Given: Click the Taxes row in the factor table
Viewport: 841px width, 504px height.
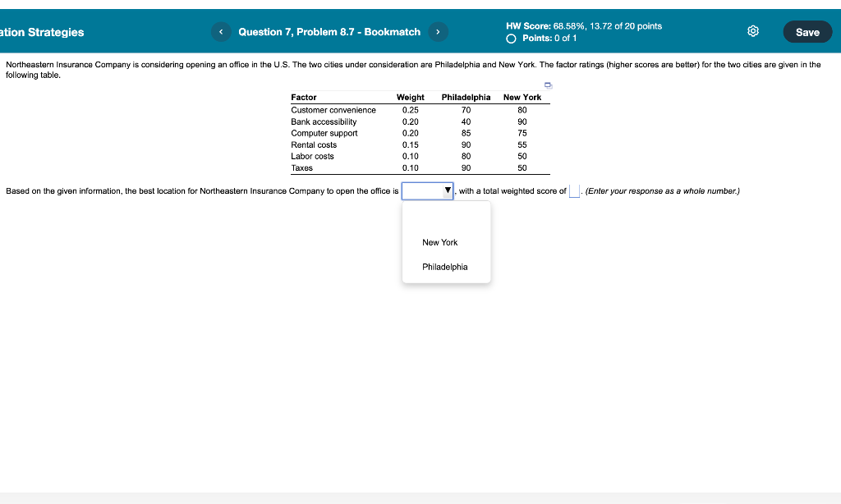Looking at the screenshot, I should (x=301, y=167).
